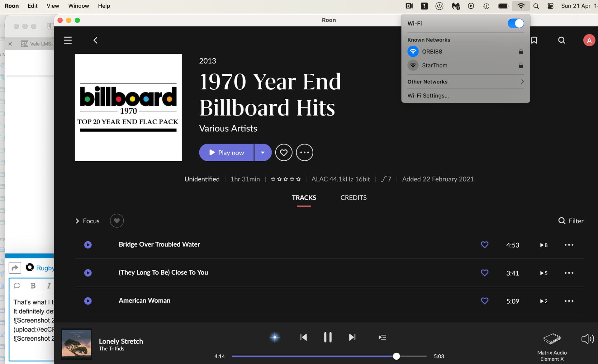Open the Play now dropdown arrow
The width and height of the screenshot is (598, 364).
(263, 153)
